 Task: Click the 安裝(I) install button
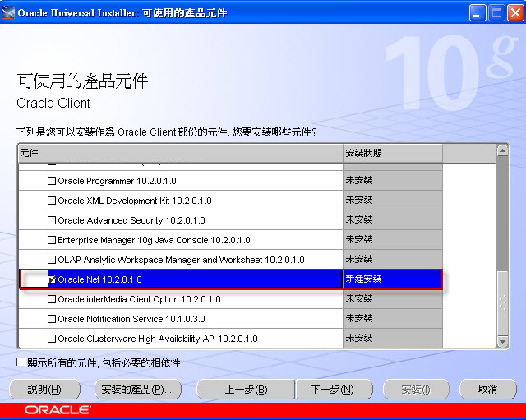point(416,390)
